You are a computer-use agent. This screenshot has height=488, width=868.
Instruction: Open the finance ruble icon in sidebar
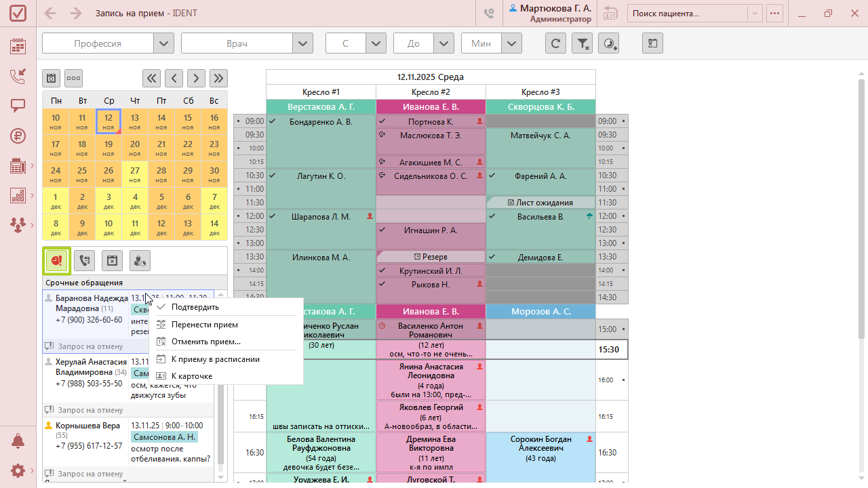(x=18, y=136)
